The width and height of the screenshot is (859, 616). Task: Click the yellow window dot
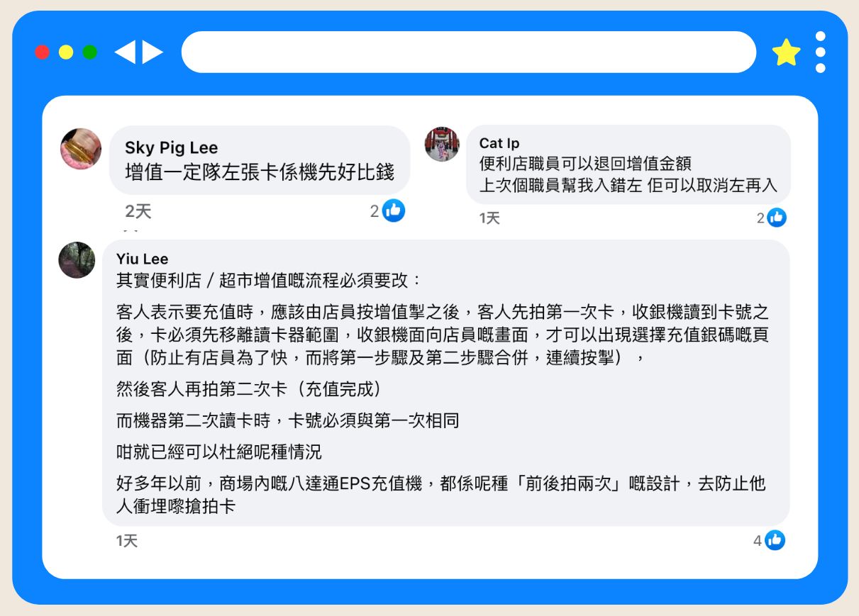click(66, 52)
